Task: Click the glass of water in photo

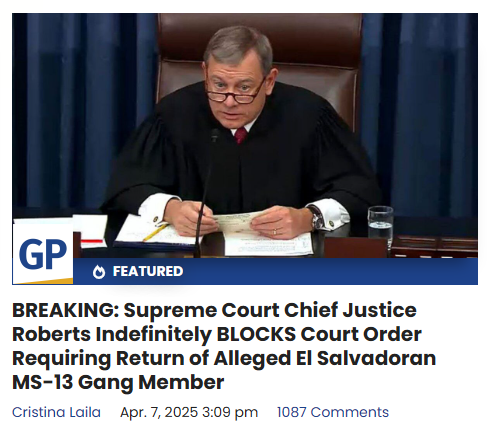Action: [380, 226]
